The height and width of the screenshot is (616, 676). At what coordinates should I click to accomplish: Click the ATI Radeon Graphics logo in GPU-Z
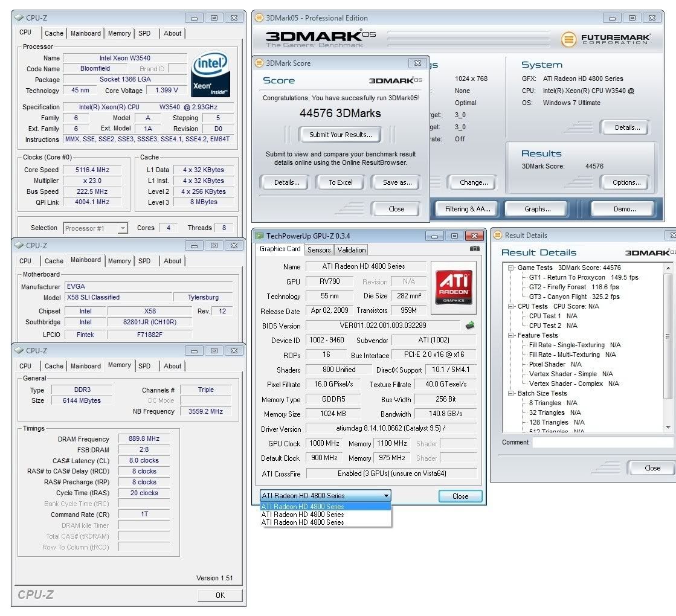click(x=454, y=287)
